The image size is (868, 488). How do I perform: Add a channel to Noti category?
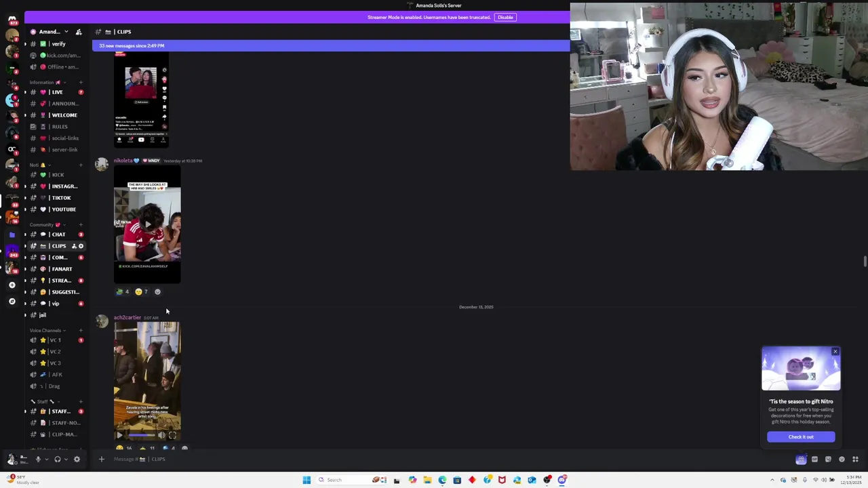click(x=81, y=165)
